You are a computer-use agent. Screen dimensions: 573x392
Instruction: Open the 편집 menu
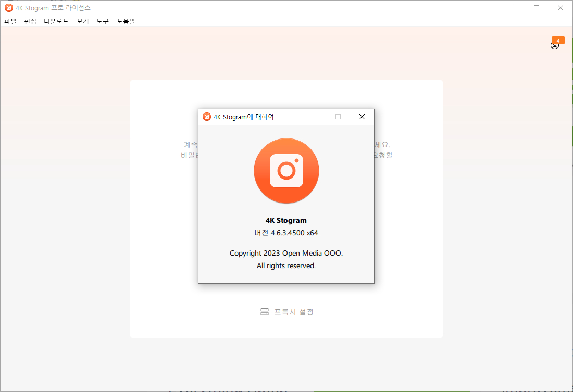coord(30,21)
